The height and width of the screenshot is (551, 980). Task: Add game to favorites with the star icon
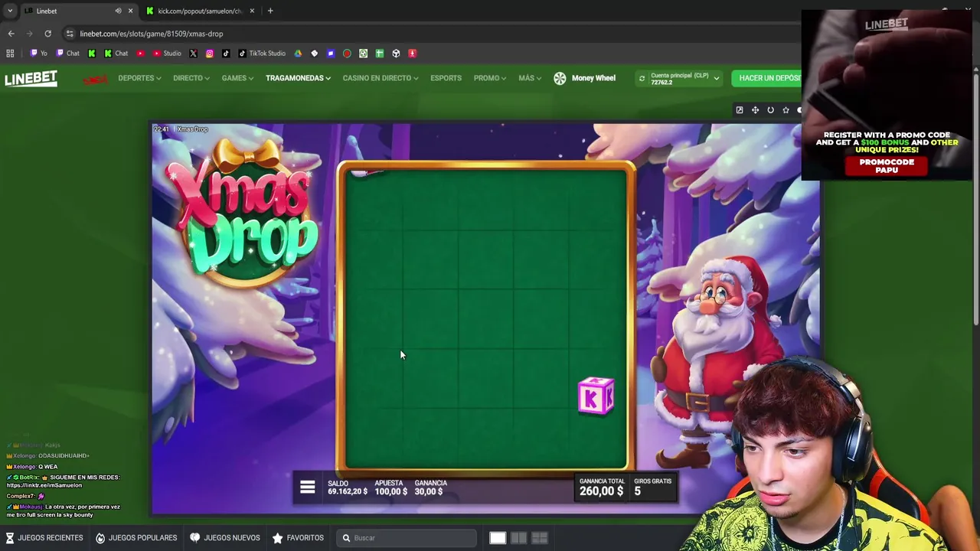click(786, 110)
